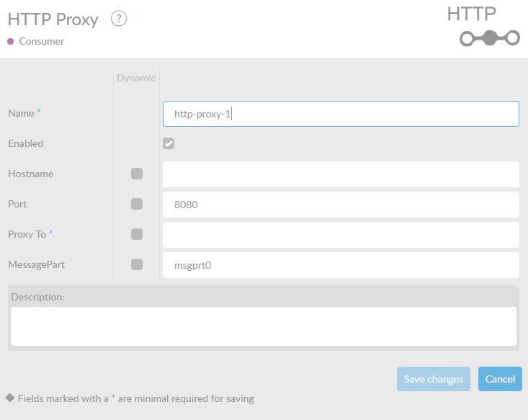
Task: Click the Save changes button
Action: tap(434, 379)
